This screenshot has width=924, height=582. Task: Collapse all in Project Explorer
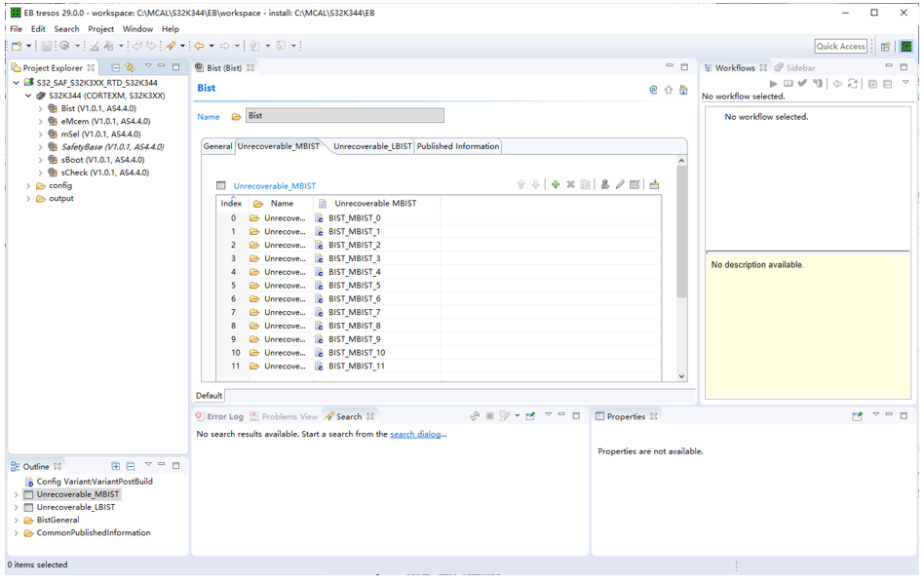point(116,67)
